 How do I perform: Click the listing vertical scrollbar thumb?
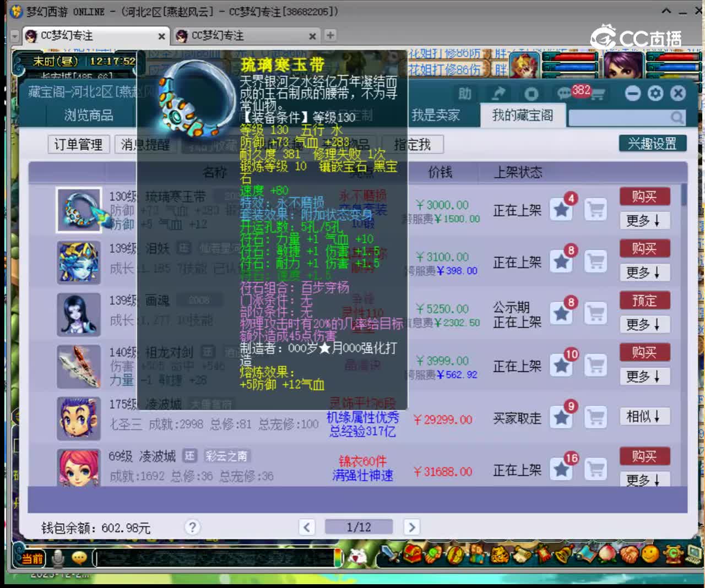tap(684, 194)
